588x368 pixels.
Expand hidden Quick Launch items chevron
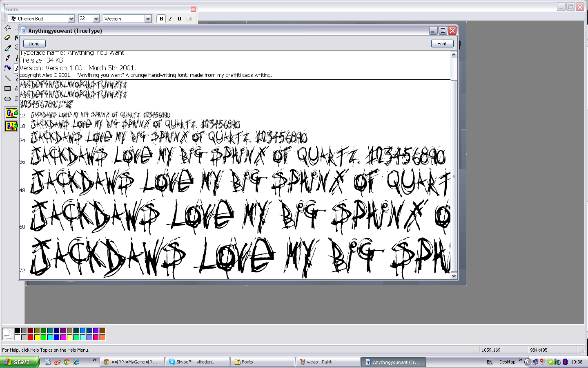point(94,360)
